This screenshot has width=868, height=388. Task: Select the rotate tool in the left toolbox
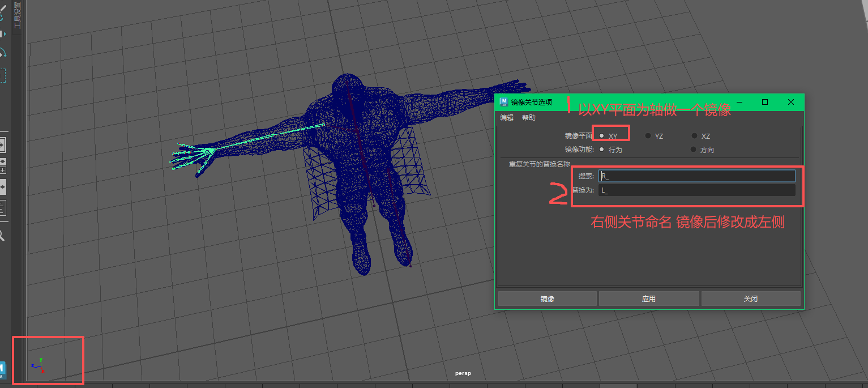coord(2,53)
